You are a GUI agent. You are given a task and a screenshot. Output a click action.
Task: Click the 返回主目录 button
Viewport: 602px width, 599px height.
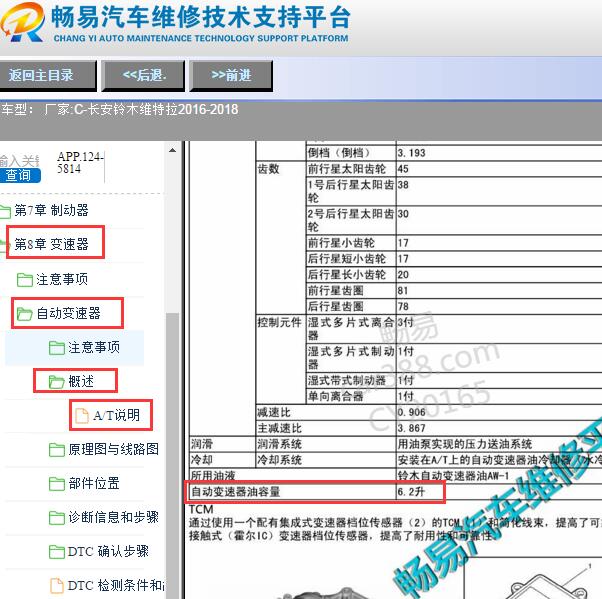(47, 75)
